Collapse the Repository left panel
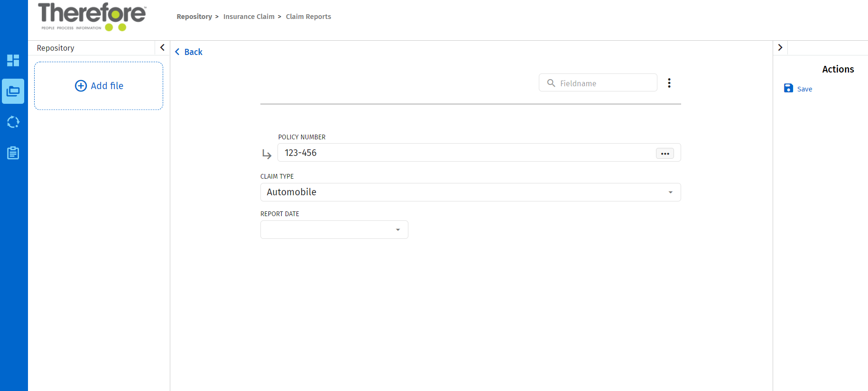868x391 pixels. click(162, 47)
